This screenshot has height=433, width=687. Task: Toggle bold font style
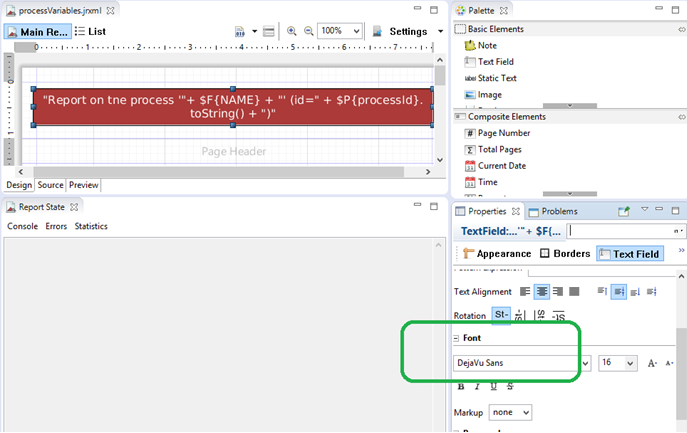point(461,386)
